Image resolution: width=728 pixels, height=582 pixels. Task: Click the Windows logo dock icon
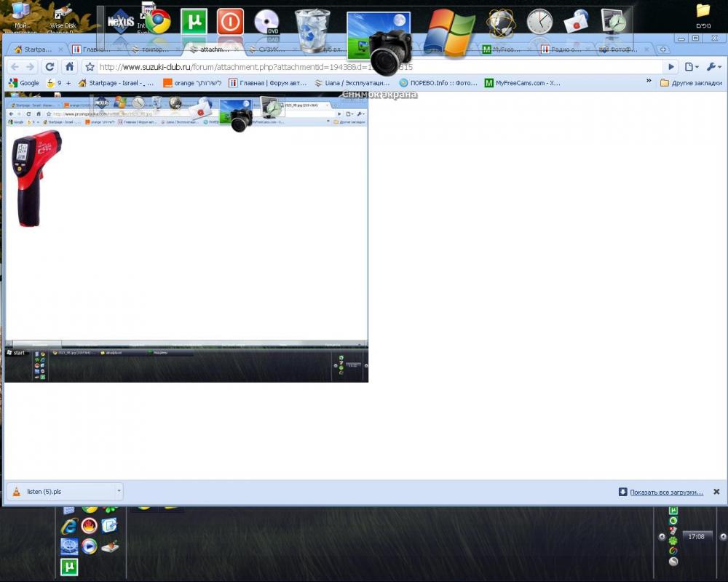point(450,31)
